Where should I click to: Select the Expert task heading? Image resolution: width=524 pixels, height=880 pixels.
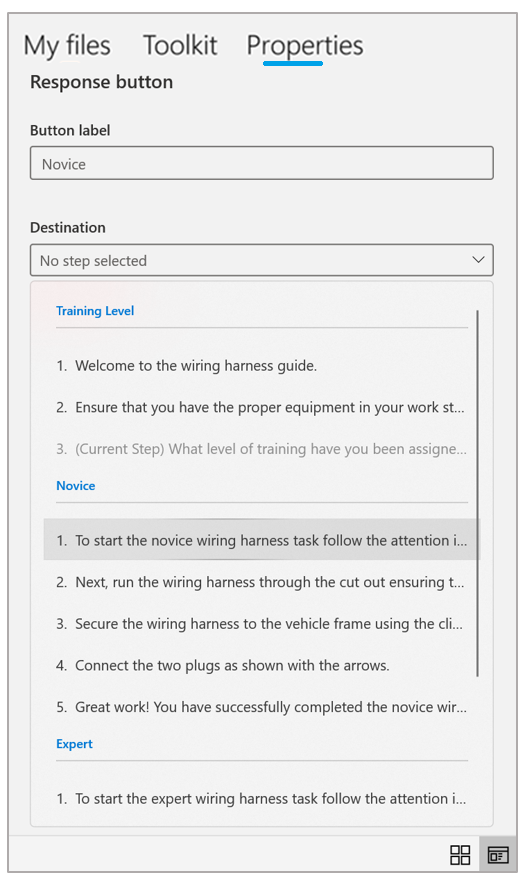tap(74, 744)
